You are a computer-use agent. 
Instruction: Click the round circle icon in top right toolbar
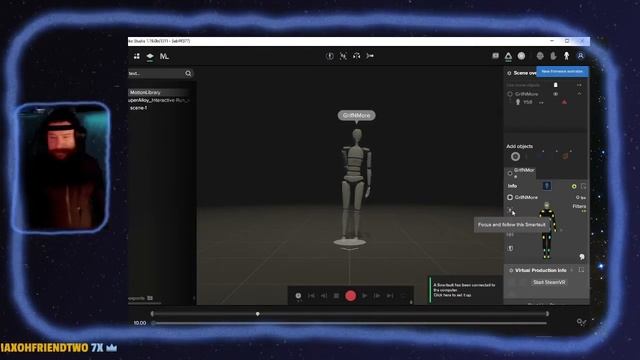coord(521,56)
